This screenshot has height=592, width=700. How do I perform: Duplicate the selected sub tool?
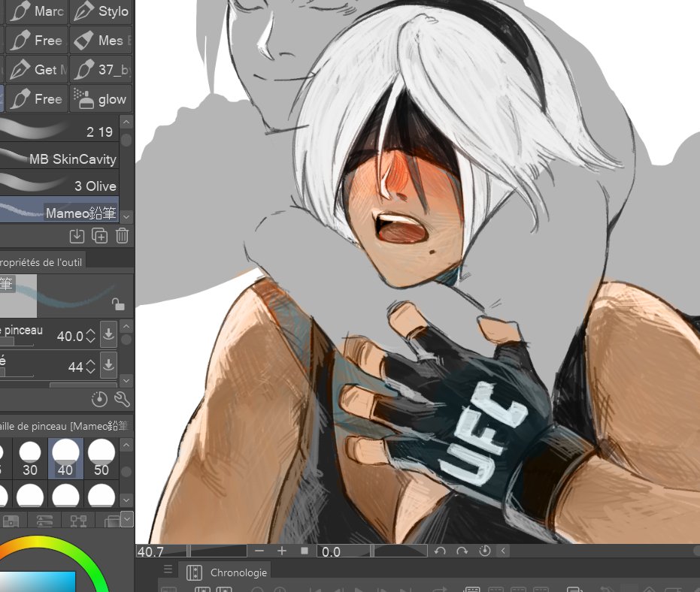[x=99, y=236]
